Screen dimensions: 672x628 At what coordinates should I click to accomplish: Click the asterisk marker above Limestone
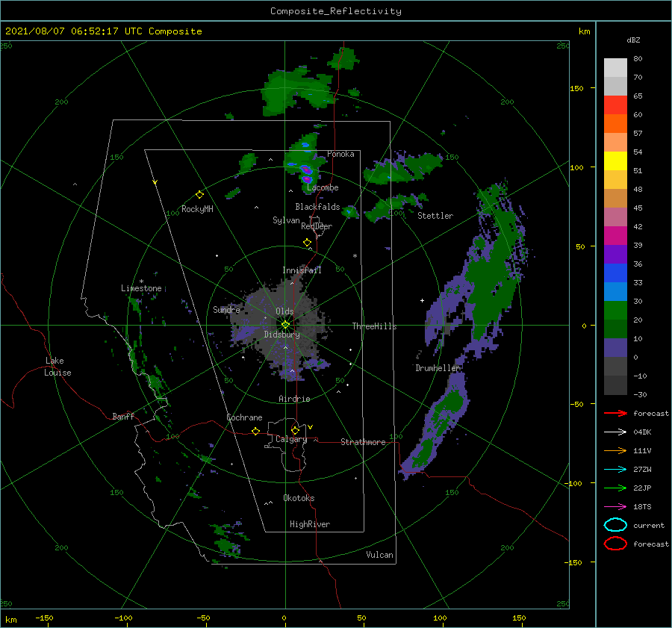(141, 282)
